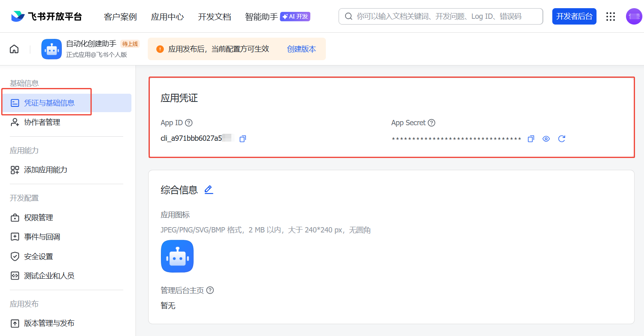Open the home icon in breadcrumb bar
The height and width of the screenshot is (336, 644).
click(14, 49)
